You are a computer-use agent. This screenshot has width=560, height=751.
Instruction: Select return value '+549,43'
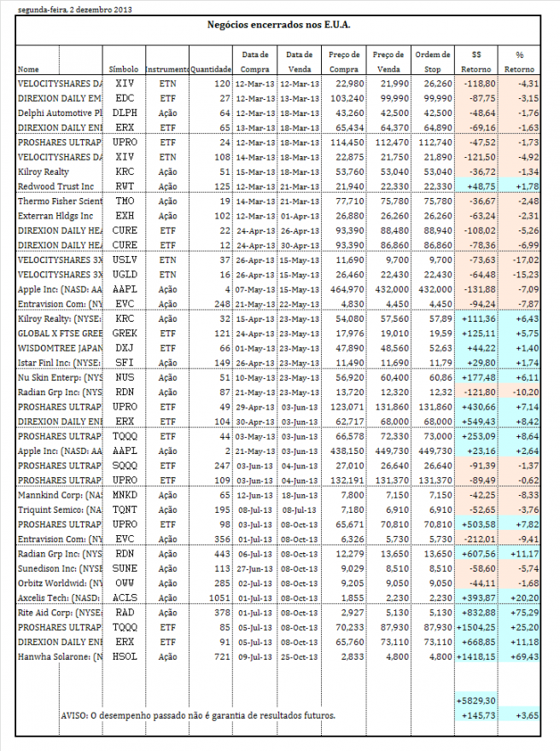[479, 422]
